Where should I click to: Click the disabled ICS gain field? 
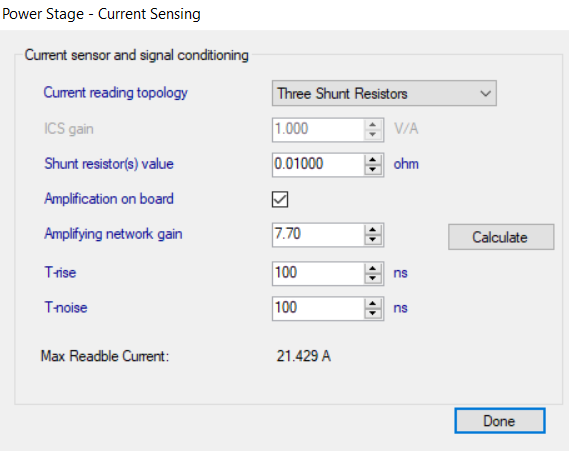click(x=318, y=130)
